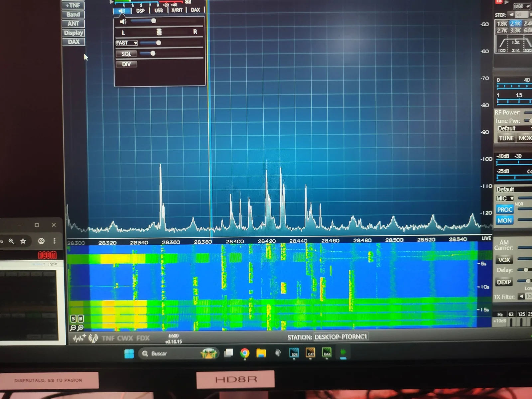Click the add panadapter waveform icon
532x399 pixels.
79,338
